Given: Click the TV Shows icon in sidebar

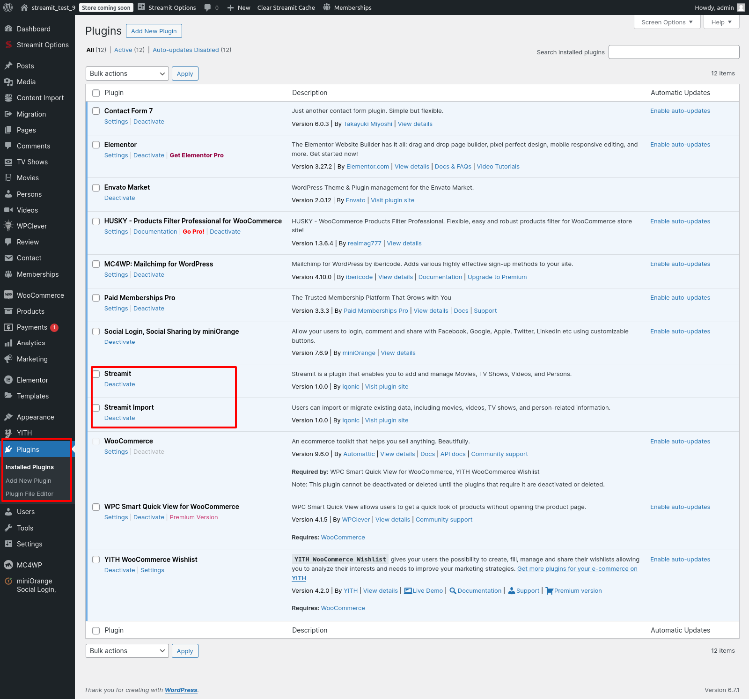Looking at the screenshot, I should (x=8, y=162).
